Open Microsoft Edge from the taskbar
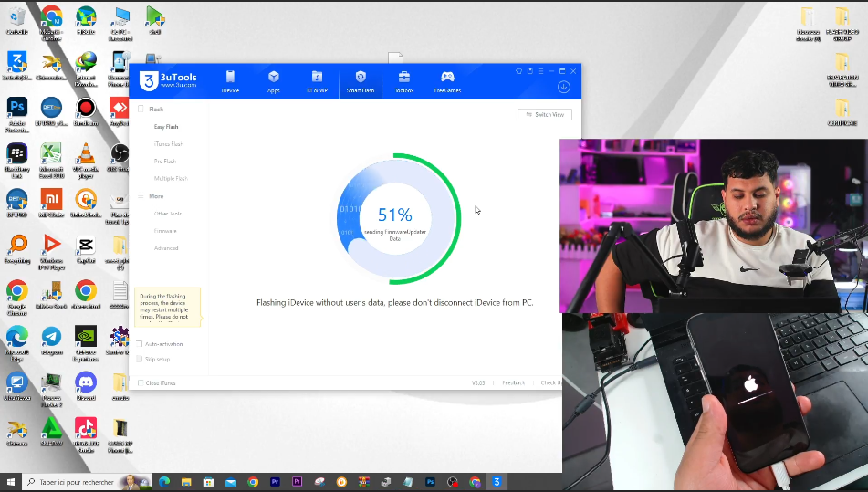 [164, 482]
